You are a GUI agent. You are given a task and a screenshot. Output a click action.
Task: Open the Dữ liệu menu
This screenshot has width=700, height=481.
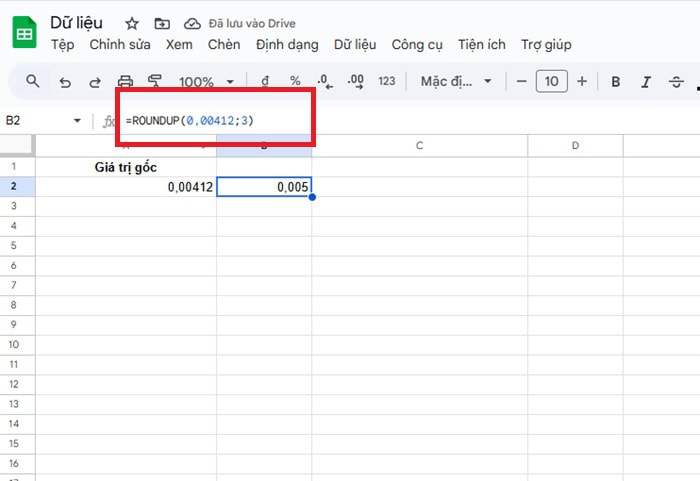pos(355,45)
